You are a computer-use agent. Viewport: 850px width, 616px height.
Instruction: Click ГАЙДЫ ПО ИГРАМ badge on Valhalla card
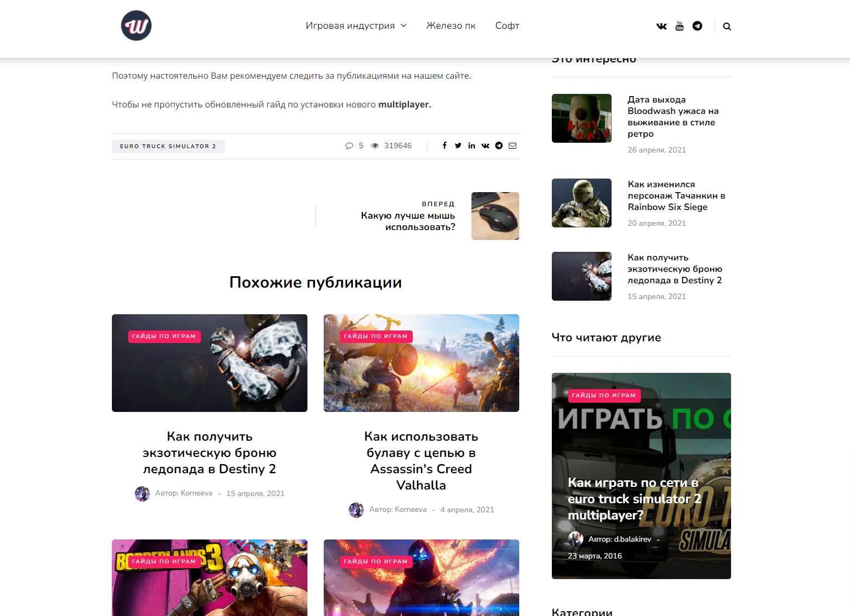point(376,336)
